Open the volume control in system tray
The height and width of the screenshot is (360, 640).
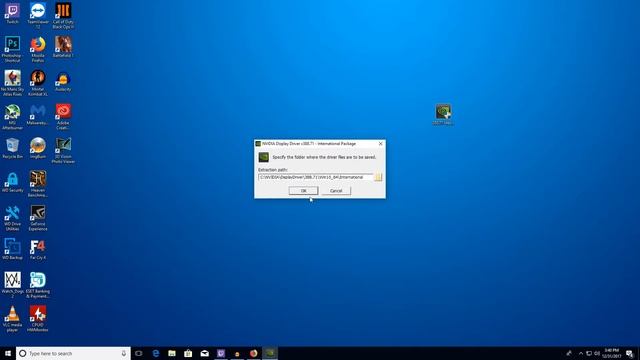pyautogui.click(x=597, y=353)
